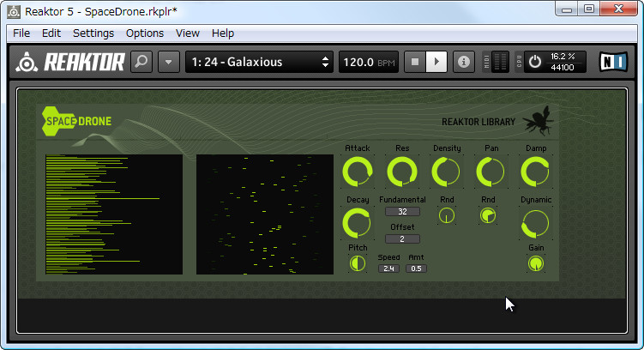Close the Reaktor 5 window

[618, 9]
